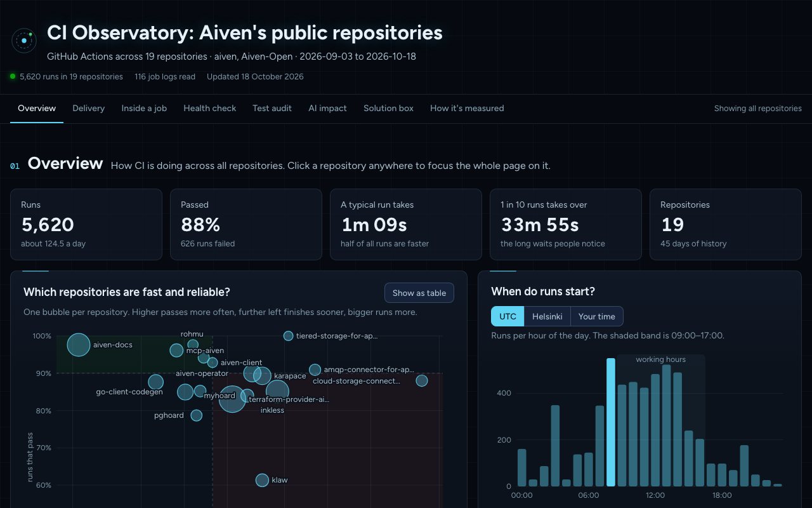Image resolution: width=812 pixels, height=508 pixels.
Task: Click the Show as table button
Action: 419,293
